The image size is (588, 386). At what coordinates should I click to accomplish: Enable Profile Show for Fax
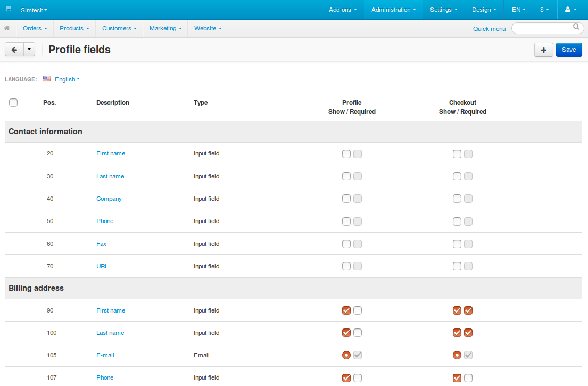(346, 244)
